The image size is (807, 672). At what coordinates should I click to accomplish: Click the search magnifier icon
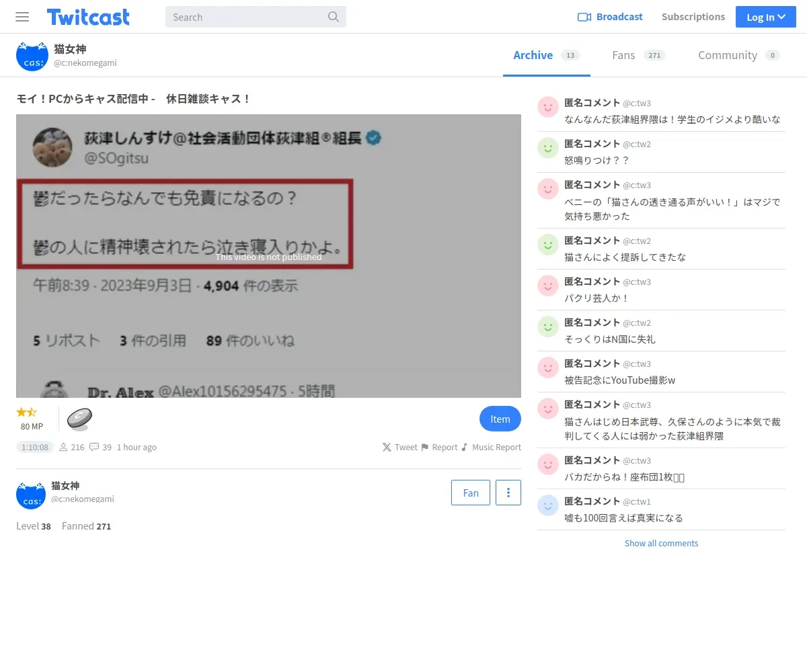click(x=334, y=17)
